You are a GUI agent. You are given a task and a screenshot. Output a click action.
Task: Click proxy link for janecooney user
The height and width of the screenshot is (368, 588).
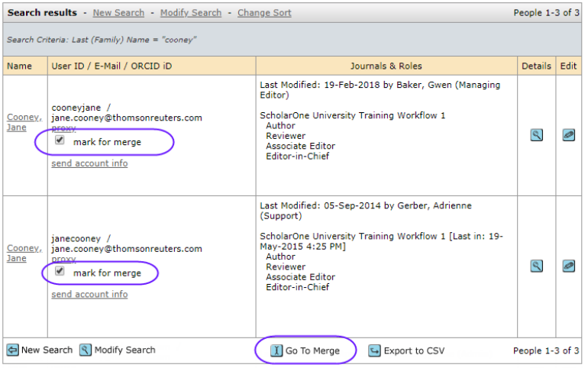63,260
